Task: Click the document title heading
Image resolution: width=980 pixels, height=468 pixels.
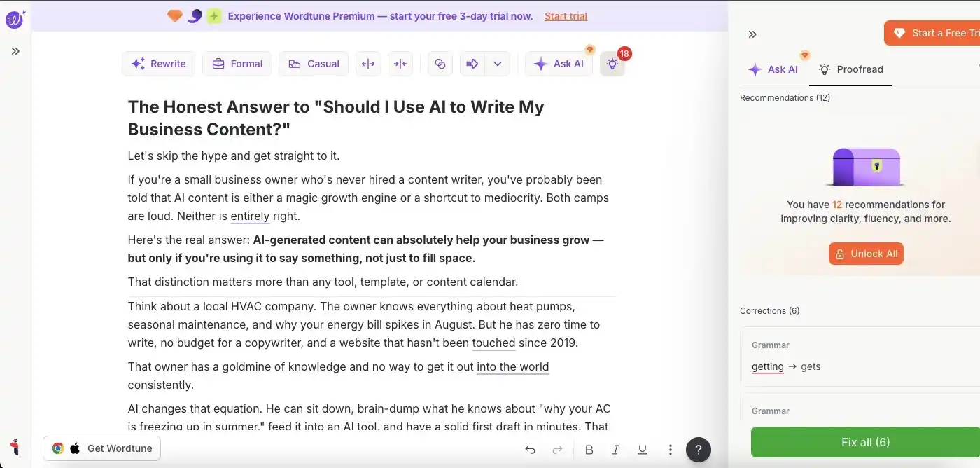Action: pos(336,118)
